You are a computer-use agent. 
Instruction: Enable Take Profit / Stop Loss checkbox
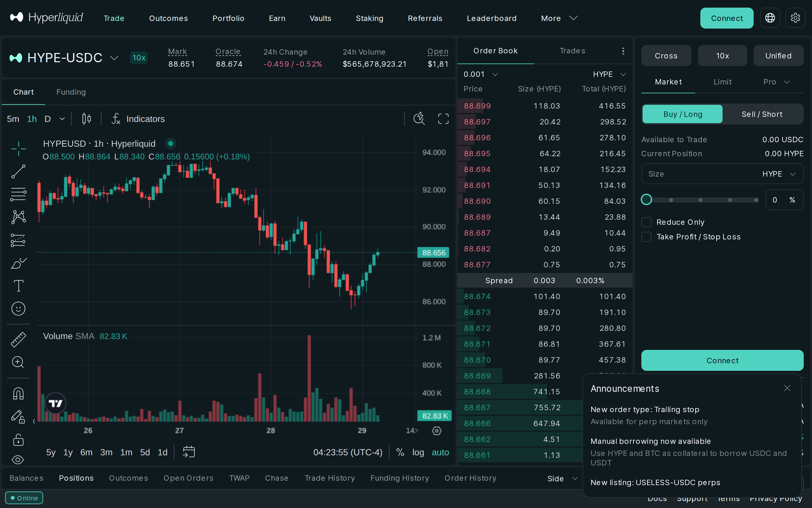click(646, 237)
